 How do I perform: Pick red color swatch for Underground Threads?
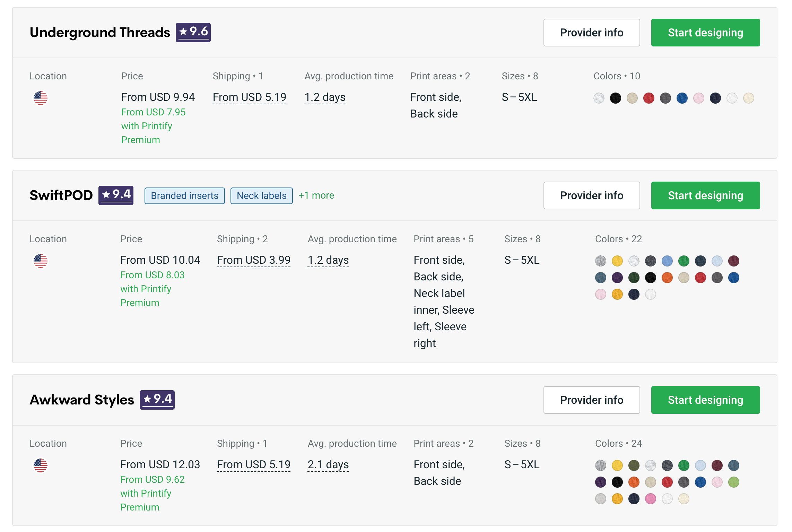[x=649, y=98]
